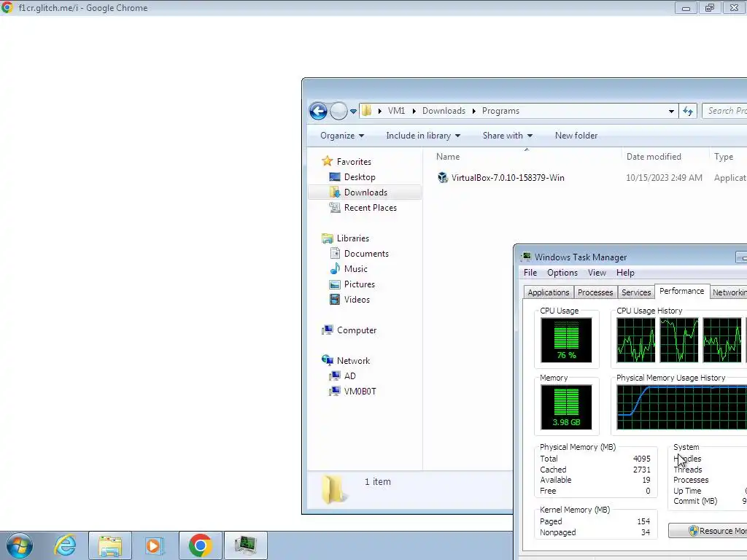Click the Windows Start orb

[x=19, y=545]
